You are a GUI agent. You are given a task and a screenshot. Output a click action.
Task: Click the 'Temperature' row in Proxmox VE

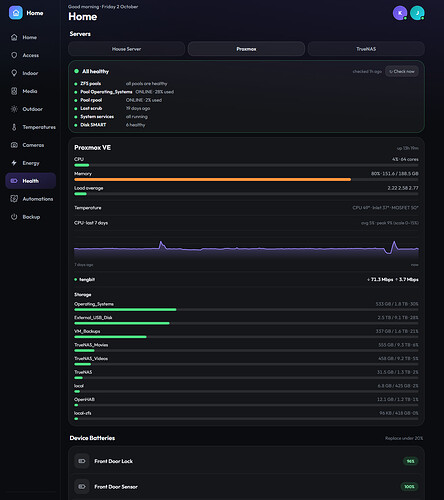246,208
